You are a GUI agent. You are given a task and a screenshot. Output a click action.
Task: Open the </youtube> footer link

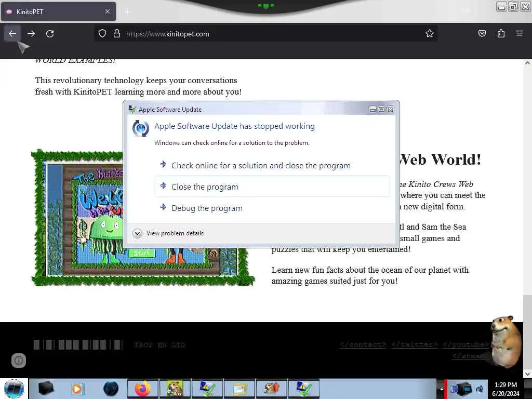(x=466, y=344)
